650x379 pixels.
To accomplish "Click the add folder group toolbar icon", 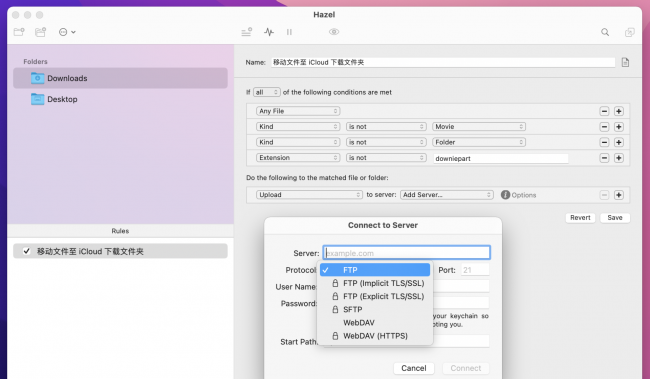I will click(x=40, y=32).
